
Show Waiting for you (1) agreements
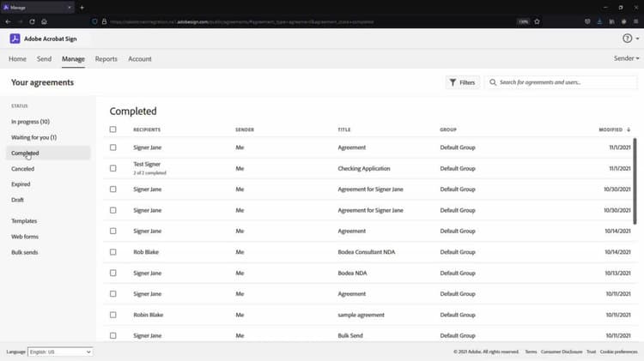coord(33,137)
